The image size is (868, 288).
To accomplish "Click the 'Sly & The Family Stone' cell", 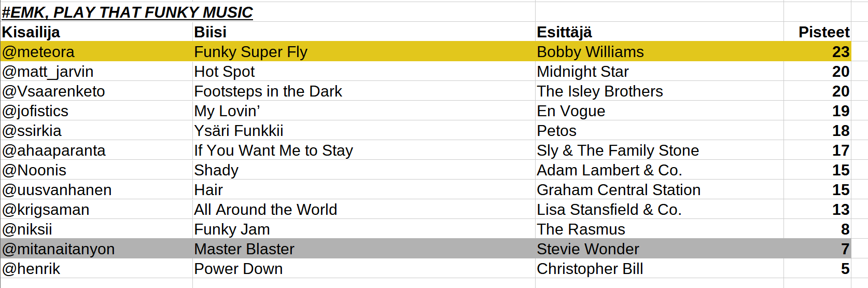I will click(618, 150).
